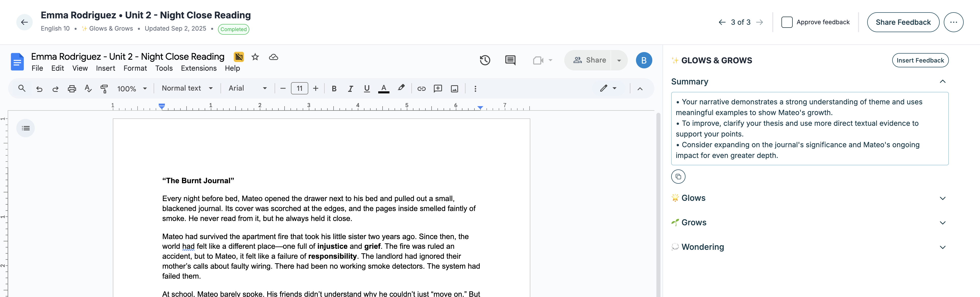Expand the Grows section
The width and height of the screenshot is (980, 297).
coord(942,223)
